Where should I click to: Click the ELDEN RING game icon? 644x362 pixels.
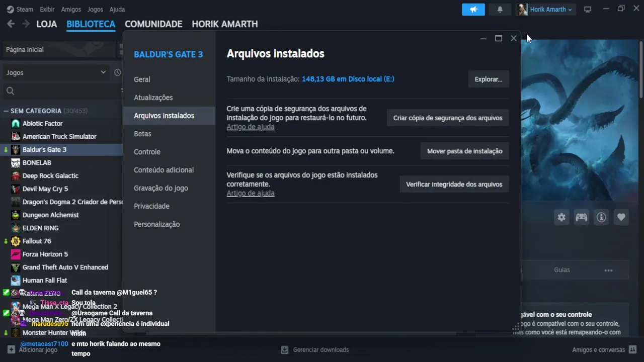pos(16,228)
